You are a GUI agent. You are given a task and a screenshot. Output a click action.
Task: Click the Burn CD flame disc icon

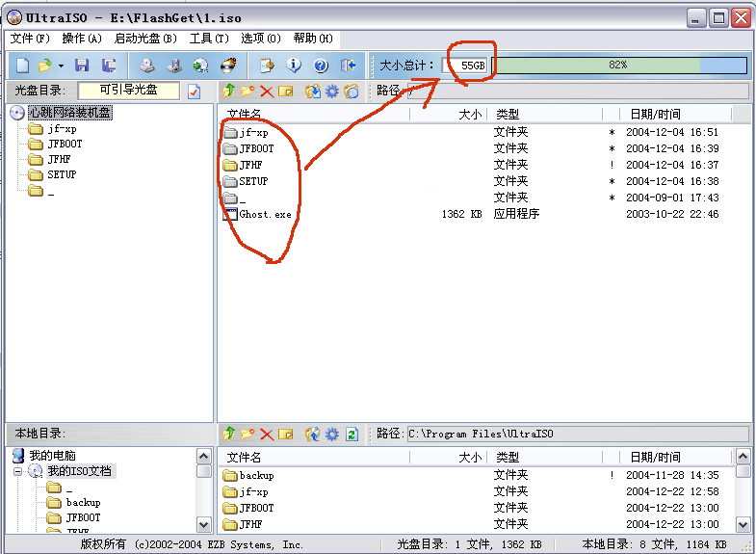(228, 66)
